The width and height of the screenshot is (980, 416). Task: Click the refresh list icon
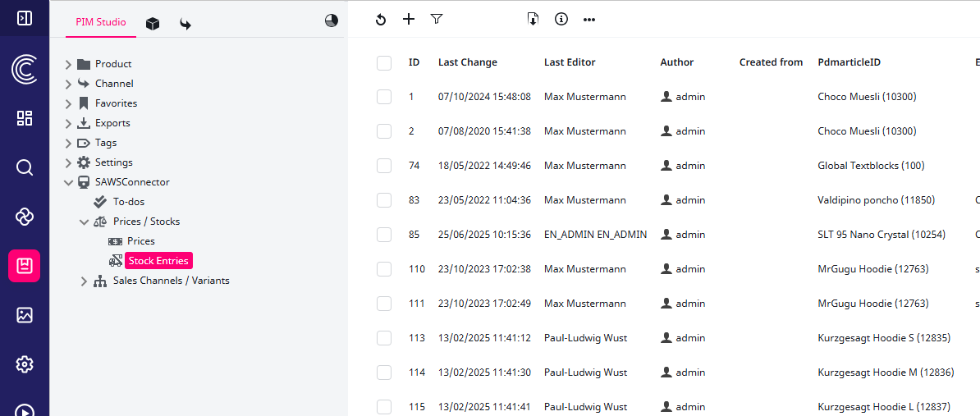[381, 20]
